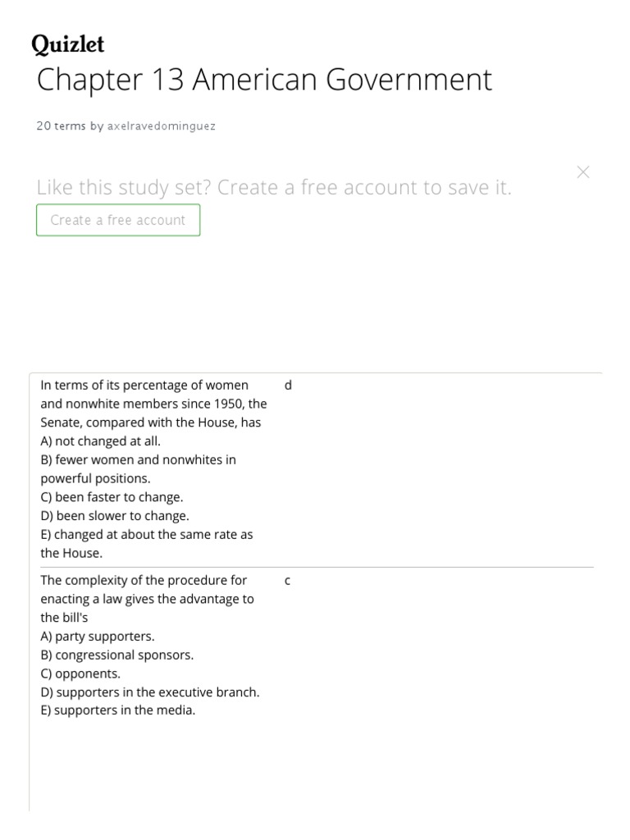This screenshot has height=840, width=630.
Task: Click option 'A) not changed at all.'
Action: pos(100,441)
